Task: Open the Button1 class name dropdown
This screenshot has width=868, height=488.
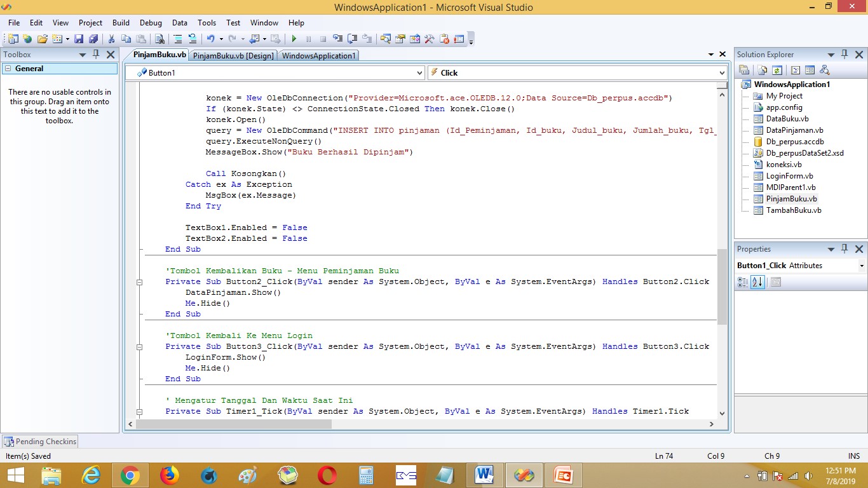Action: coord(419,73)
